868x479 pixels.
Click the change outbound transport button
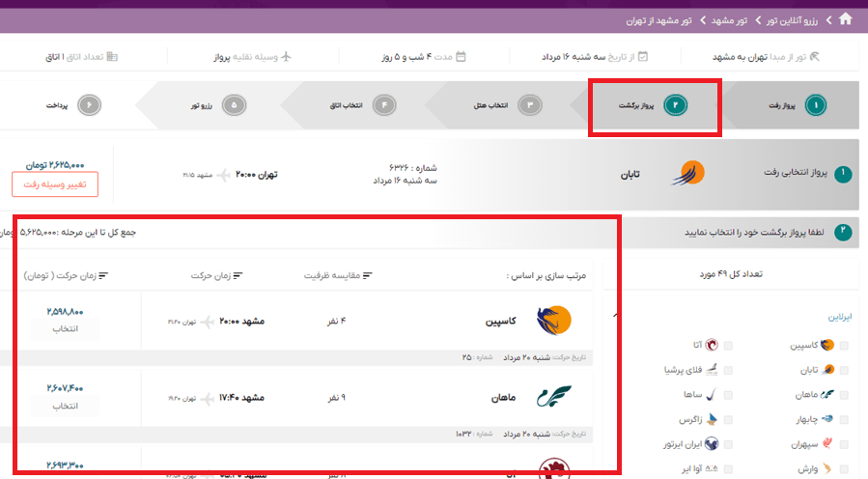[x=55, y=183]
